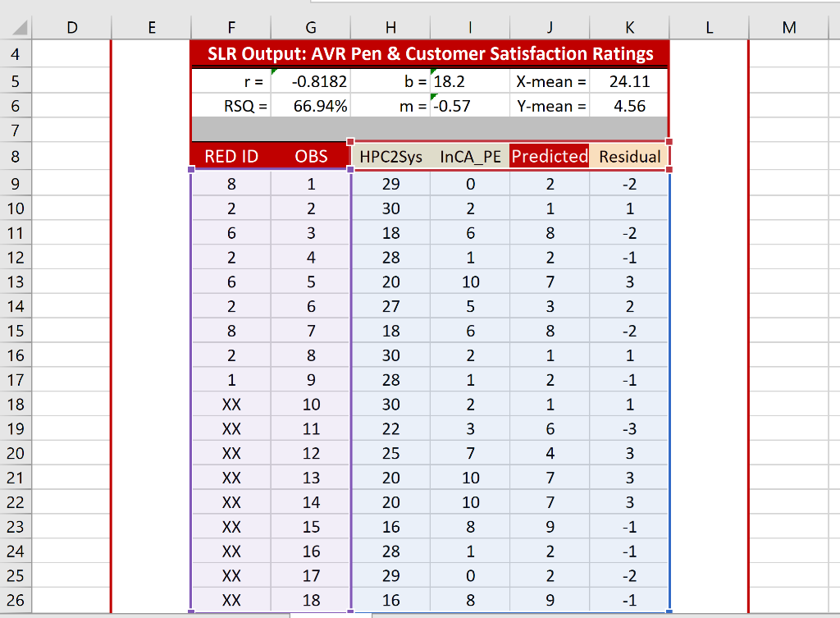The height and width of the screenshot is (618, 840).
Task: Select column header G
Action: point(310,27)
